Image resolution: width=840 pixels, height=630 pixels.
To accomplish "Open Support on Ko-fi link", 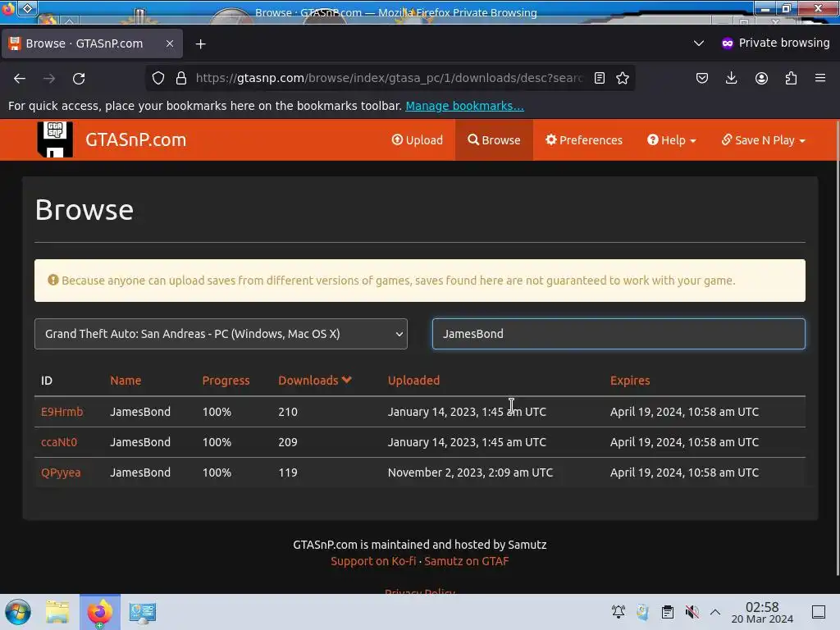I will (373, 561).
